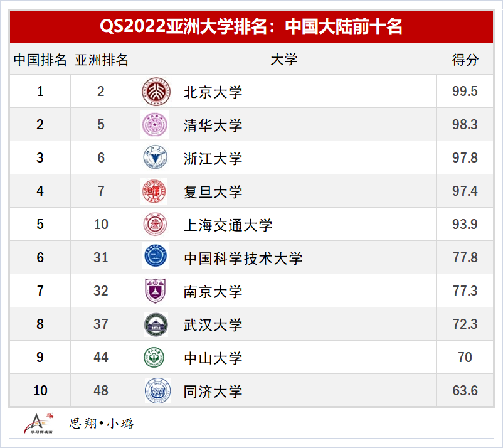Click the USTC blue round emblem
Image resolution: width=503 pixels, height=448 pixels.
pyautogui.click(x=156, y=256)
